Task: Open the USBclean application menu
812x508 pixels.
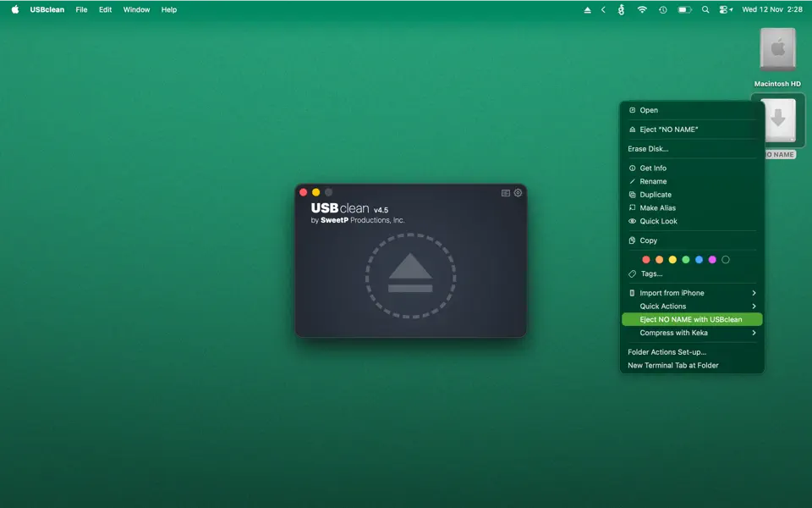Action: point(46,9)
